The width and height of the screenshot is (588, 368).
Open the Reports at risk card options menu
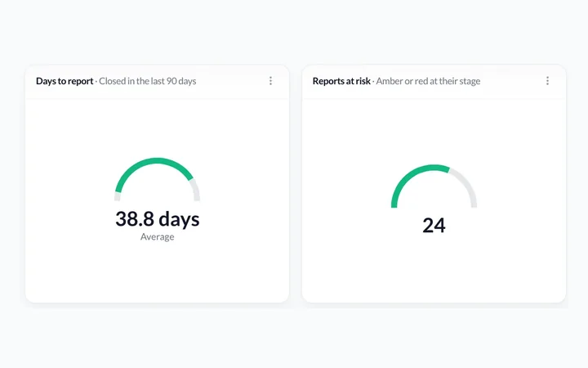point(547,81)
